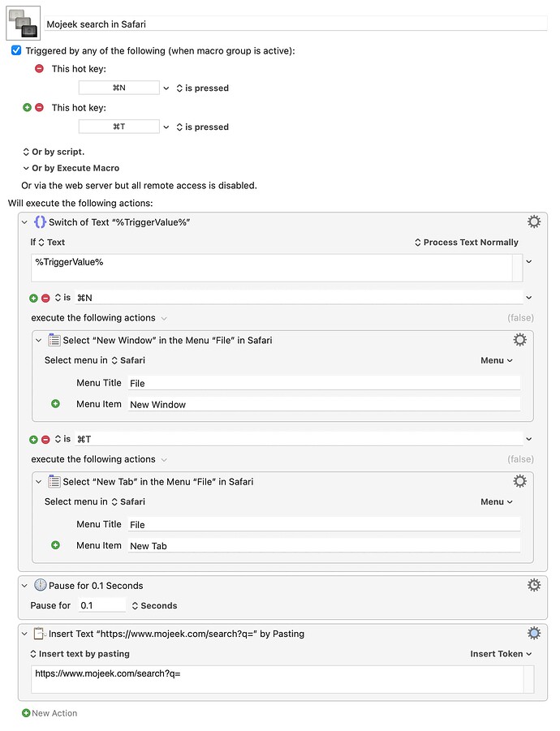Add a menu level under New Tab
Screen dimensions: 560x731
(55, 545)
